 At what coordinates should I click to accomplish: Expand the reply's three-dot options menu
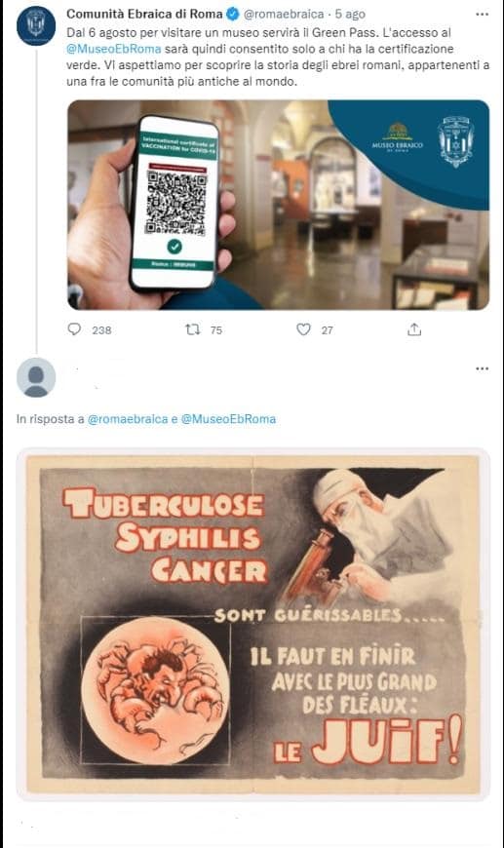pyautogui.click(x=482, y=368)
